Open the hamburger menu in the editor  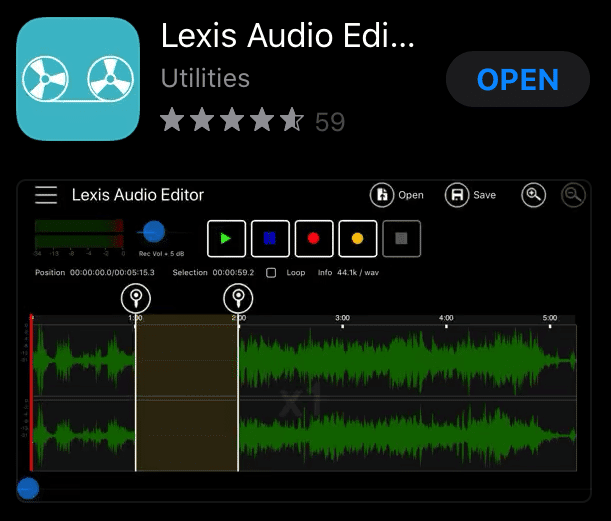(x=46, y=195)
